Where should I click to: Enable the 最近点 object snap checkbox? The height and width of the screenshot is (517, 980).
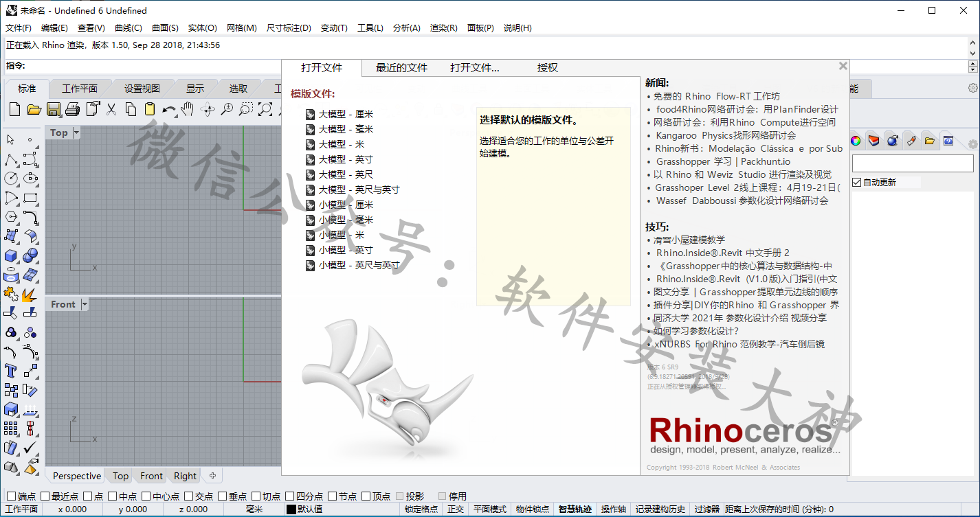(45, 496)
